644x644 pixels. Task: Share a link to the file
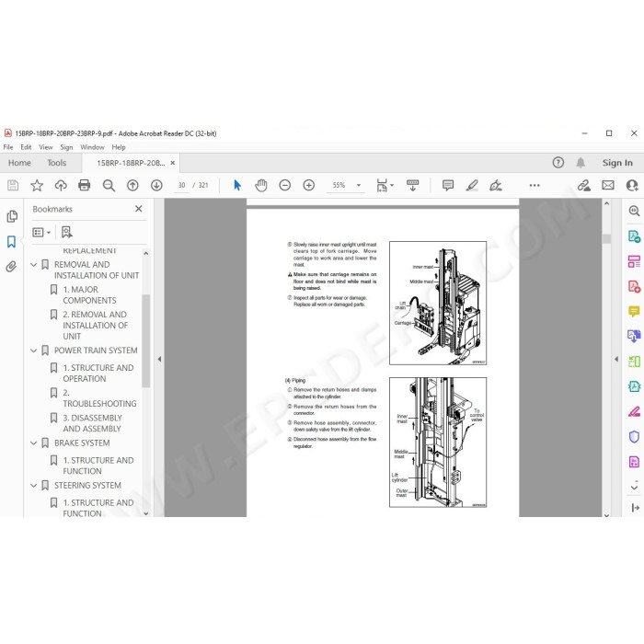tap(583, 185)
